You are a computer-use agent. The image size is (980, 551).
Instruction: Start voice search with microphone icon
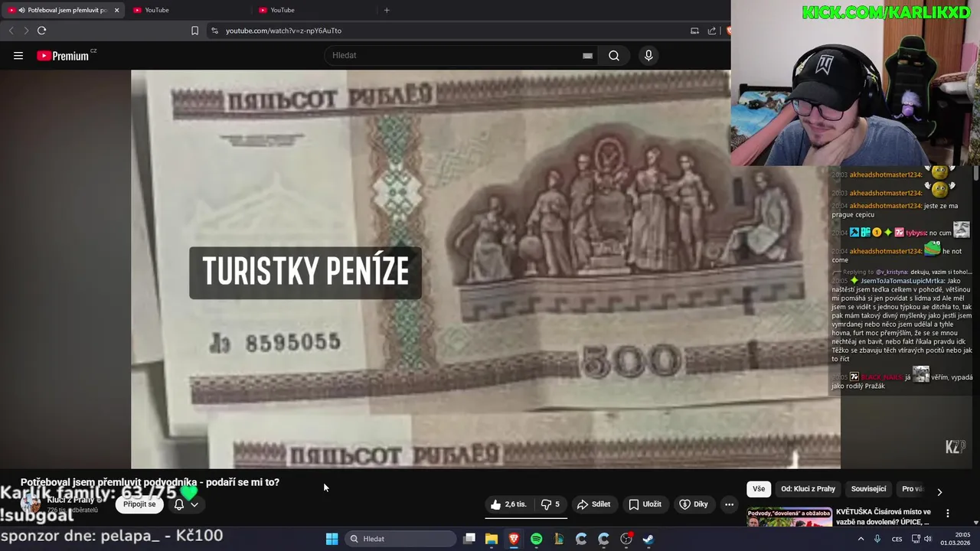648,55
